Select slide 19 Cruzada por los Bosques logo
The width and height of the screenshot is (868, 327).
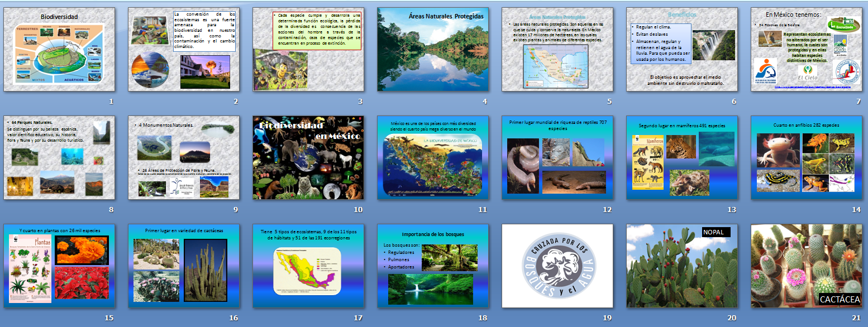pyautogui.click(x=557, y=266)
